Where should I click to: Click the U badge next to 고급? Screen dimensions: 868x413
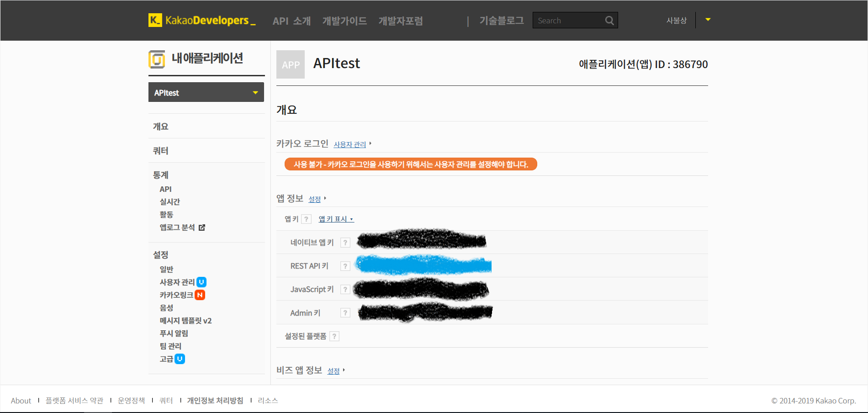(x=180, y=359)
